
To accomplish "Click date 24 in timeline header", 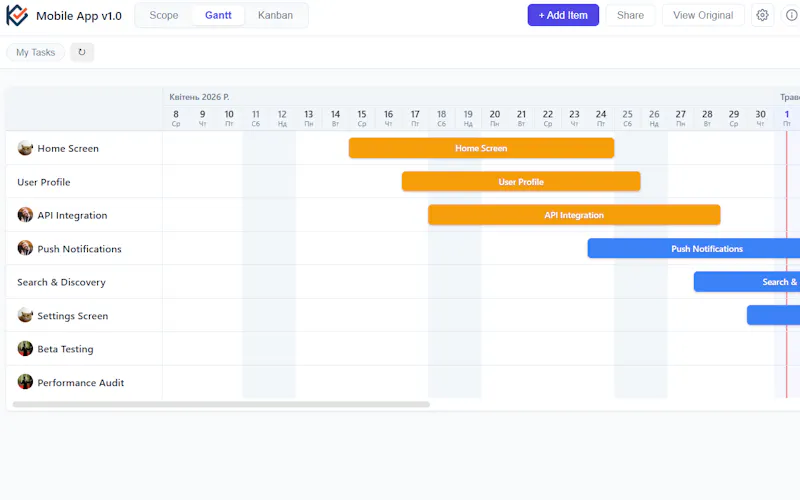I will click(x=601, y=118).
